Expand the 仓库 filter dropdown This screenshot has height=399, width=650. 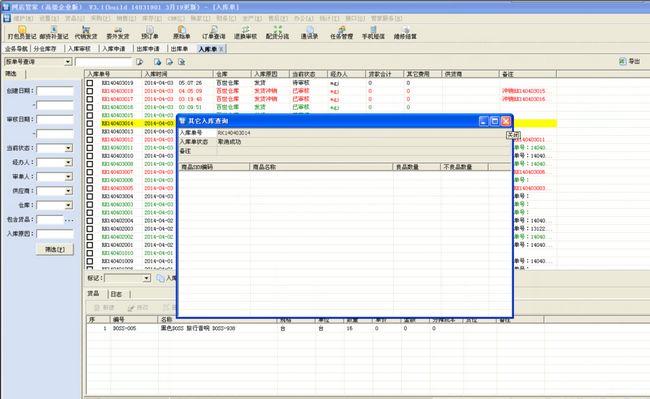click(x=68, y=205)
